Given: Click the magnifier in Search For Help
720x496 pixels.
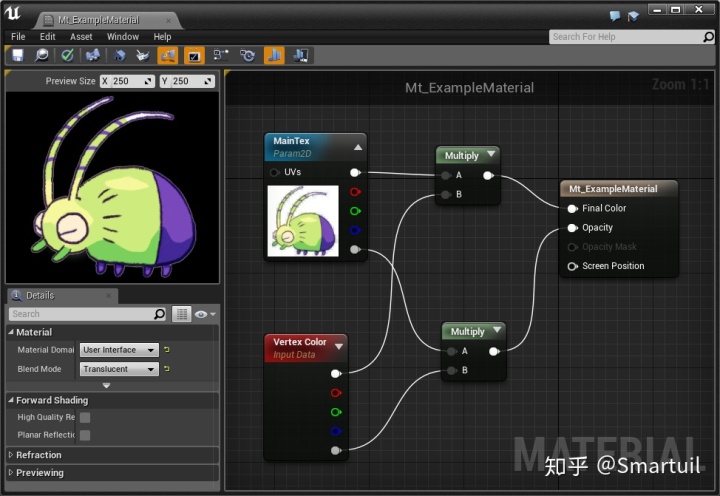Looking at the screenshot, I should pyautogui.click(x=709, y=37).
